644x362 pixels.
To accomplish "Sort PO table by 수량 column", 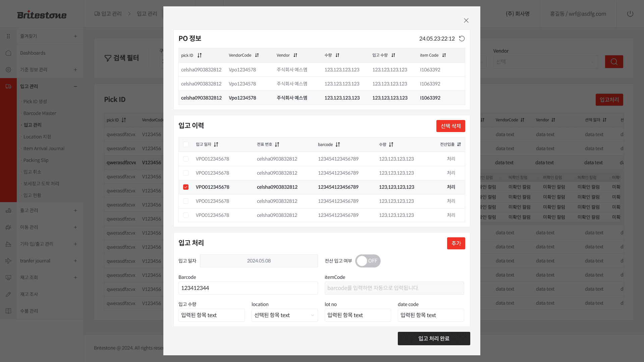I will [x=337, y=55].
